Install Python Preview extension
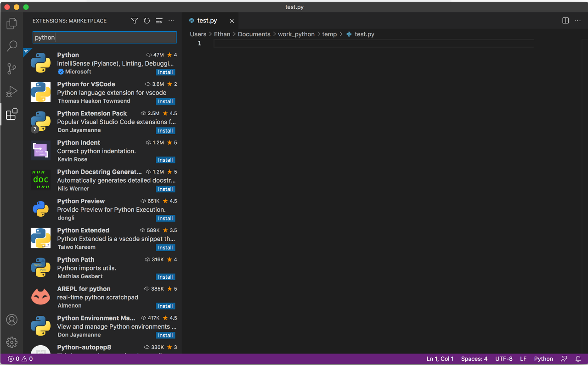The height and width of the screenshot is (365, 588). (x=165, y=219)
